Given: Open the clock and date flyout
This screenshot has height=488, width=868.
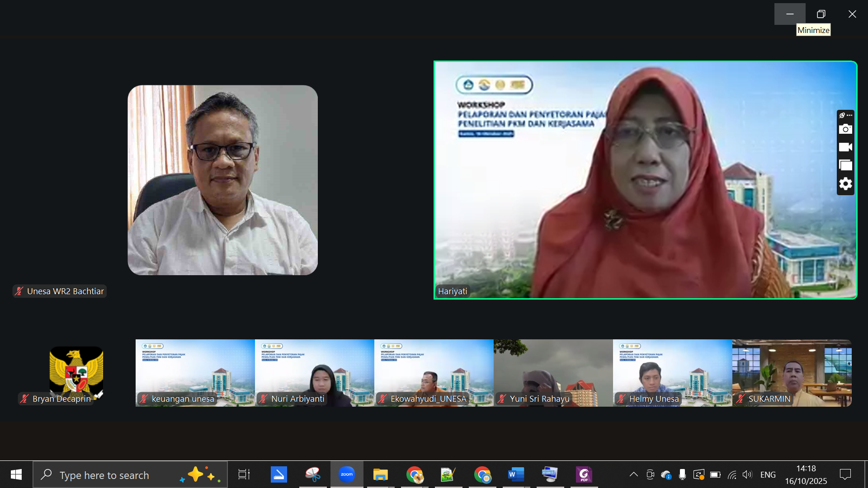Looking at the screenshot, I should [806, 474].
